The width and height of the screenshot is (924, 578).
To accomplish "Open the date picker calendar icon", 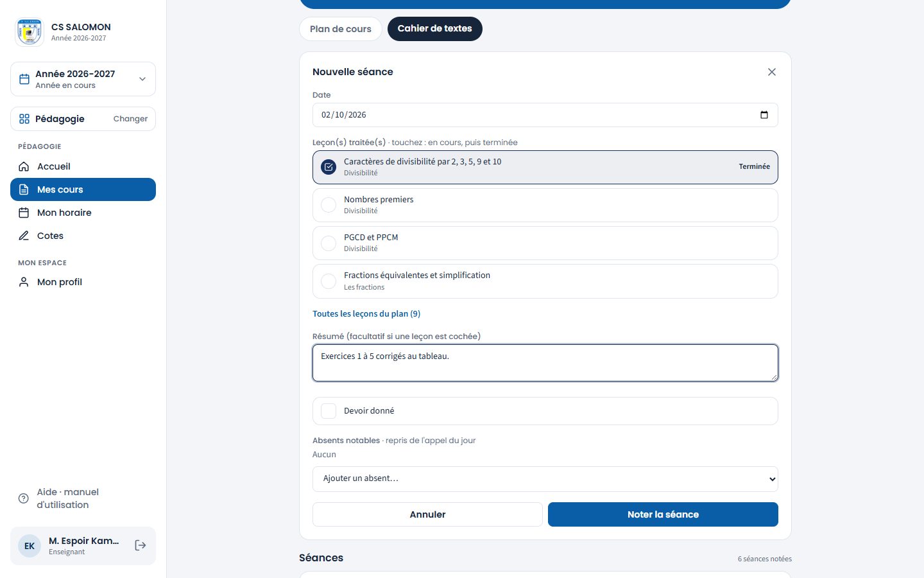I will (x=764, y=115).
